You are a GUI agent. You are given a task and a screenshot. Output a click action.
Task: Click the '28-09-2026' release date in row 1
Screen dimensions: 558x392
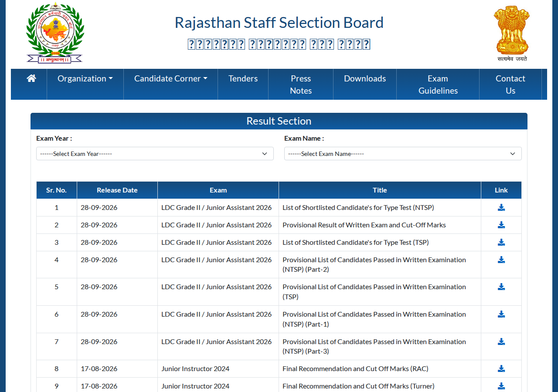[99, 207]
